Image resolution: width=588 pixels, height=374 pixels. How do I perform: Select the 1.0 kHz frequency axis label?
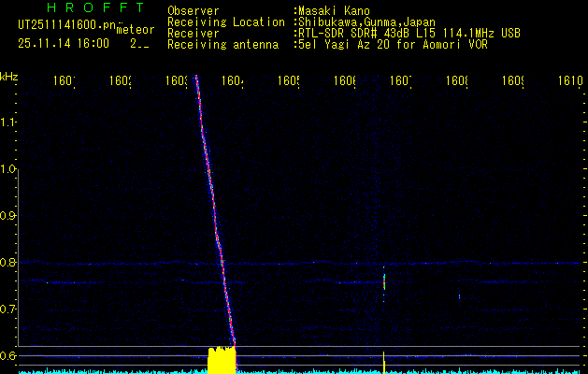(x=8, y=169)
